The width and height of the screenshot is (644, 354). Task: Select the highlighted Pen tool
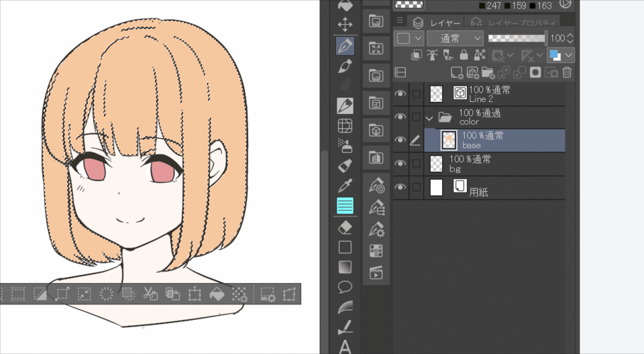[345, 46]
